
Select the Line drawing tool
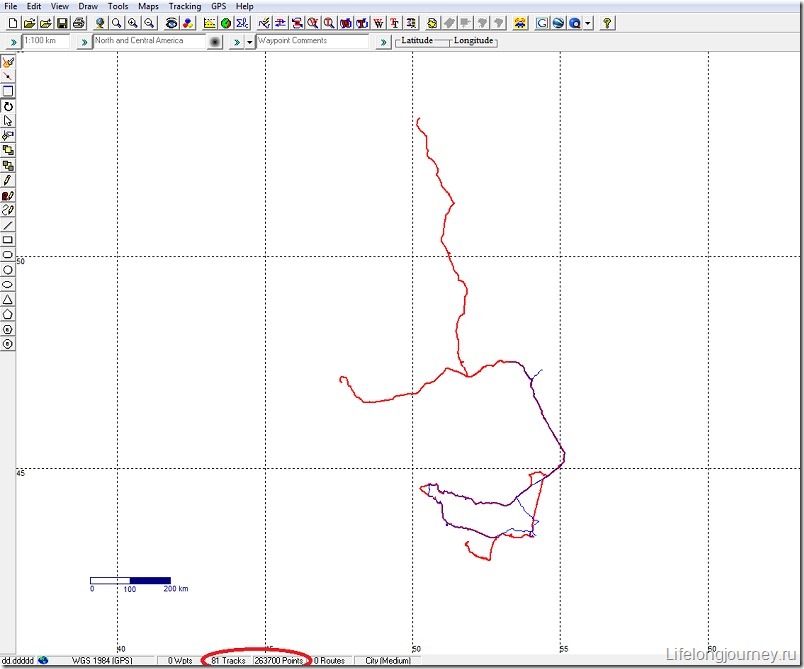tap(8, 225)
